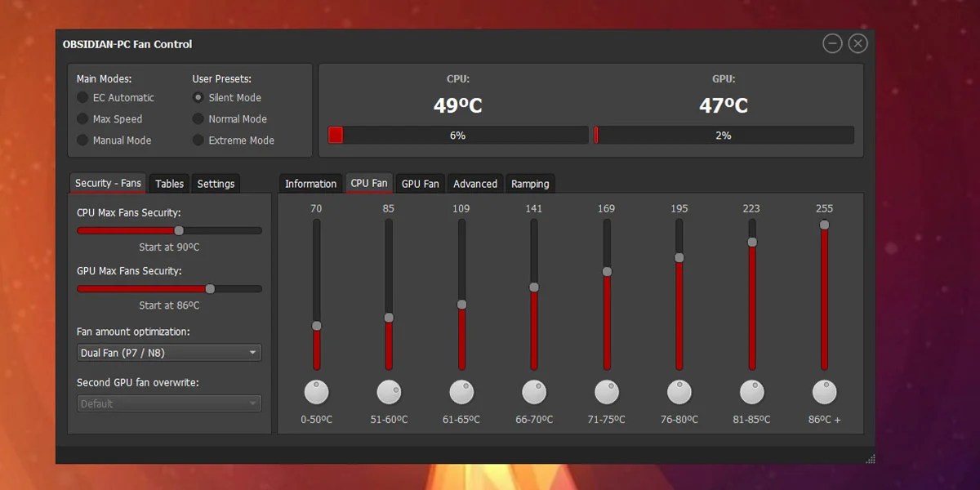Switch to the Tables tab

pyautogui.click(x=170, y=184)
